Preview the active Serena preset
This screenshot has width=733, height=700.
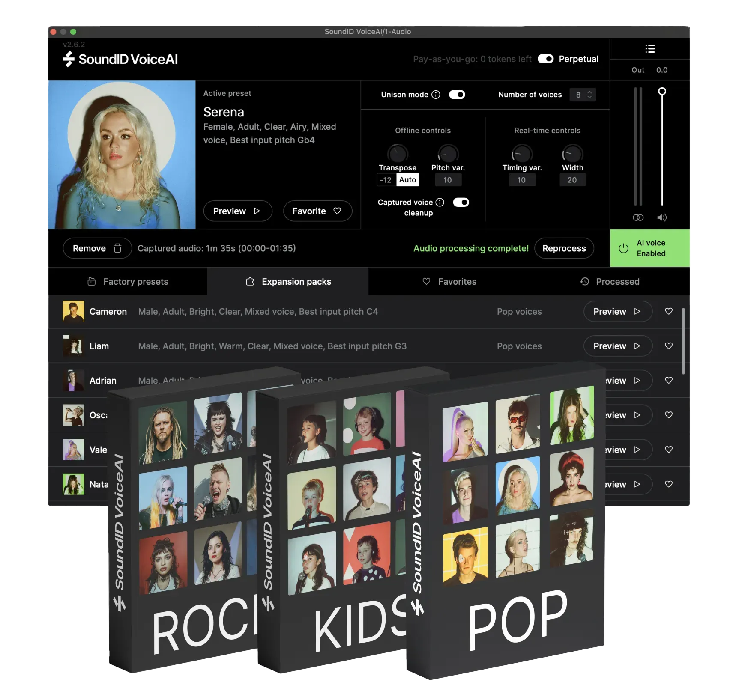238,211
